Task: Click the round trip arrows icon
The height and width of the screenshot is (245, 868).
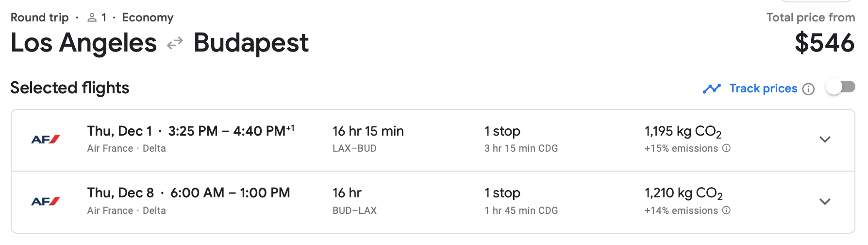Action: (175, 43)
